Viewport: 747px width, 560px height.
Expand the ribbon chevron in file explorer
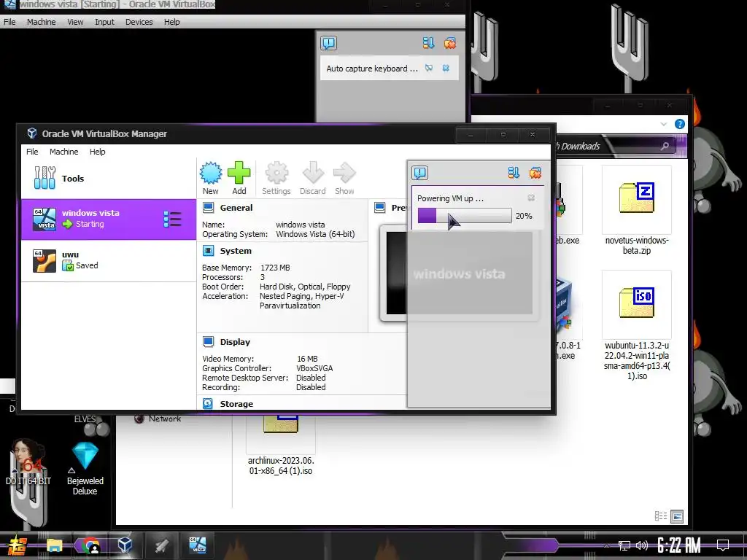coord(664,124)
